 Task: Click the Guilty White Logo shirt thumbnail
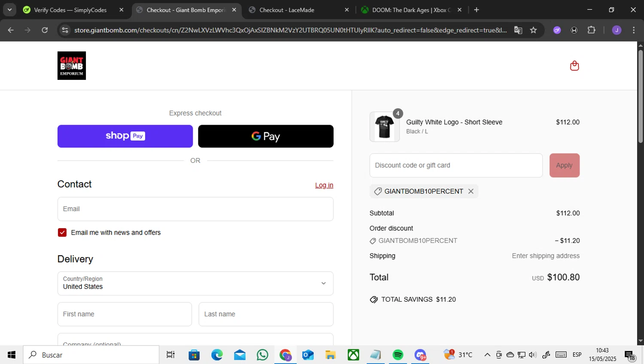pyautogui.click(x=384, y=127)
